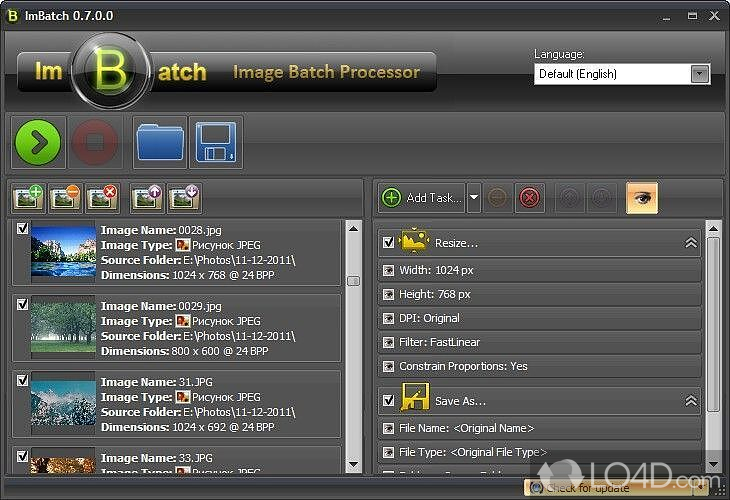Click icon beside Filter: FastLinear
The width and height of the screenshot is (730, 500).
click(388, 342)
